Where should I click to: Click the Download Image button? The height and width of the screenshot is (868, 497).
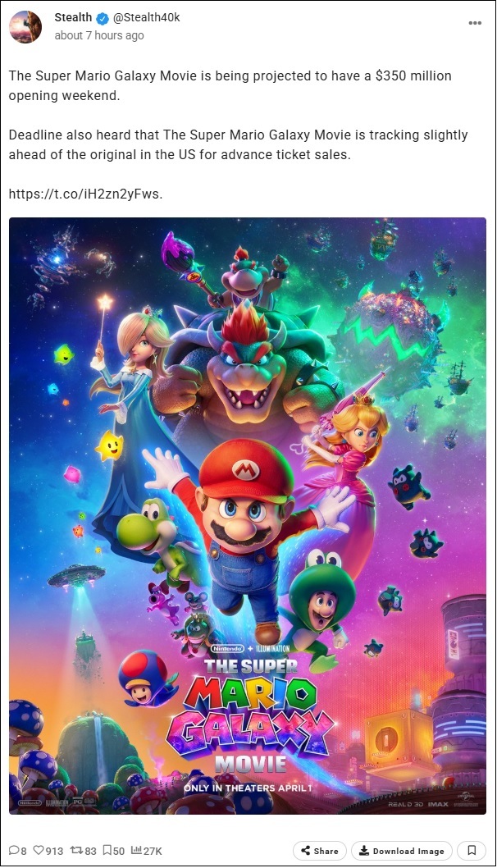point(401,850)
